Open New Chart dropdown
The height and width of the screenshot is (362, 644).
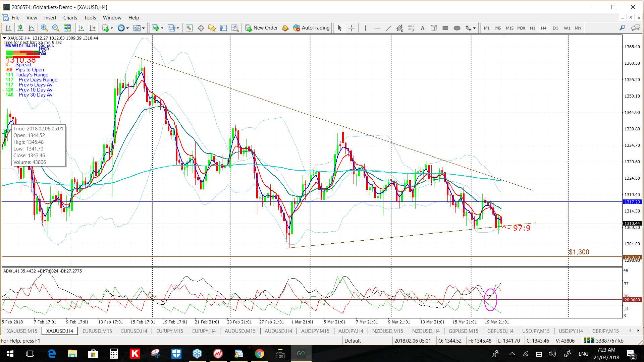click(x=157, y=28)
